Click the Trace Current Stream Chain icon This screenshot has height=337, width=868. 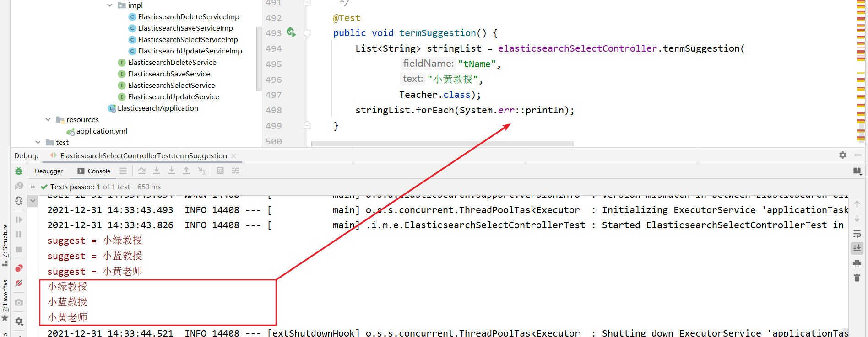point(235,171)
